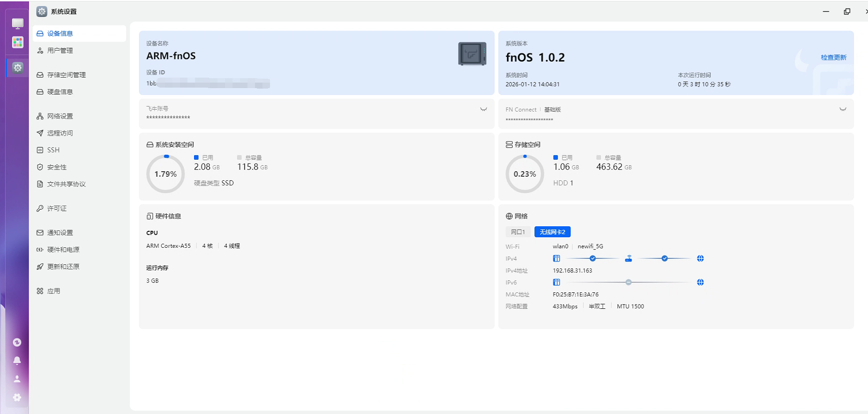
Task: Open 更新和还原 section
Action: pyautogui.click(x=79, y=267)
